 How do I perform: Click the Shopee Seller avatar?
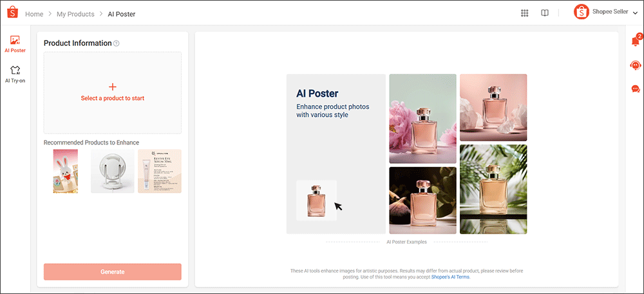pos(581,12)
